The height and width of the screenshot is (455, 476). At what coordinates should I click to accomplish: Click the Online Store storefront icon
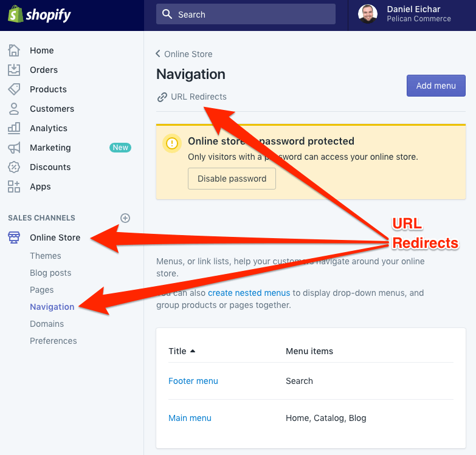pyautogui.click(x=14, y=238)
